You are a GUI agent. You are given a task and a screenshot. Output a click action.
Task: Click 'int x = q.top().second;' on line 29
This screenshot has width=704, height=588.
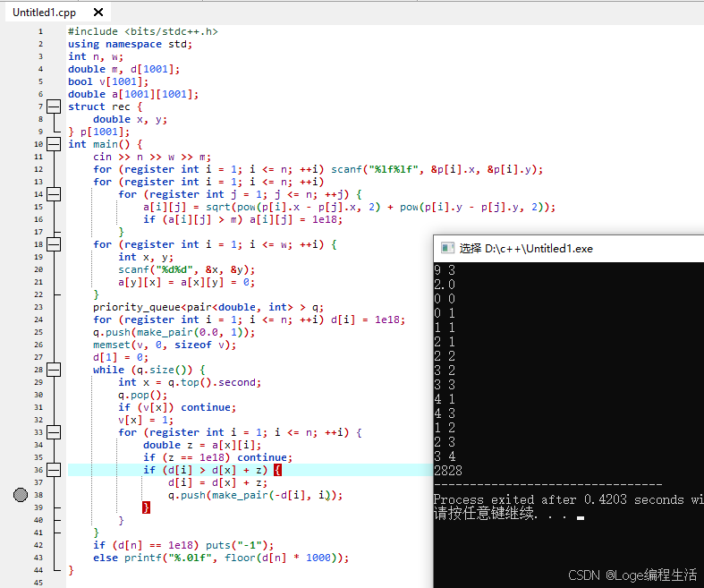pyautogui.click(x=190, y=382)
